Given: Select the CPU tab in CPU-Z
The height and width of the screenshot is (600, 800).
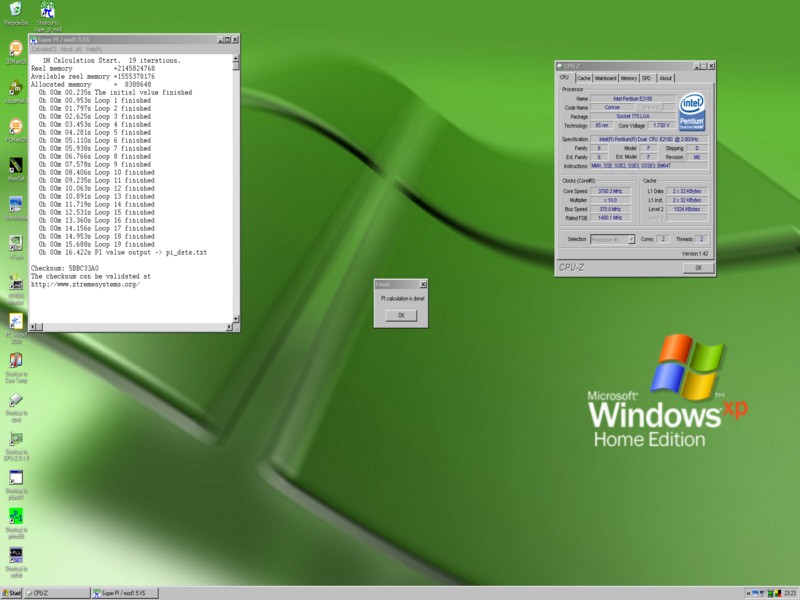Looking at the screenshot, I should tap(565, 78).
